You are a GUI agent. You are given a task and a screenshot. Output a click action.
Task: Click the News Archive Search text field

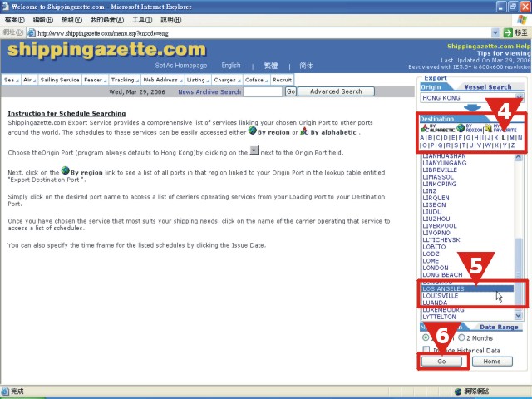click(263, 91)
